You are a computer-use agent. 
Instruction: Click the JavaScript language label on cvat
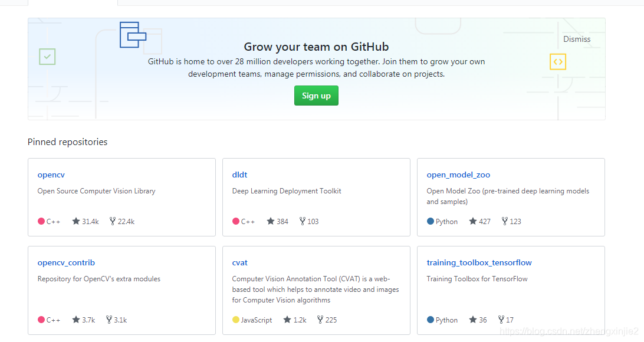(x=257, y=320)
